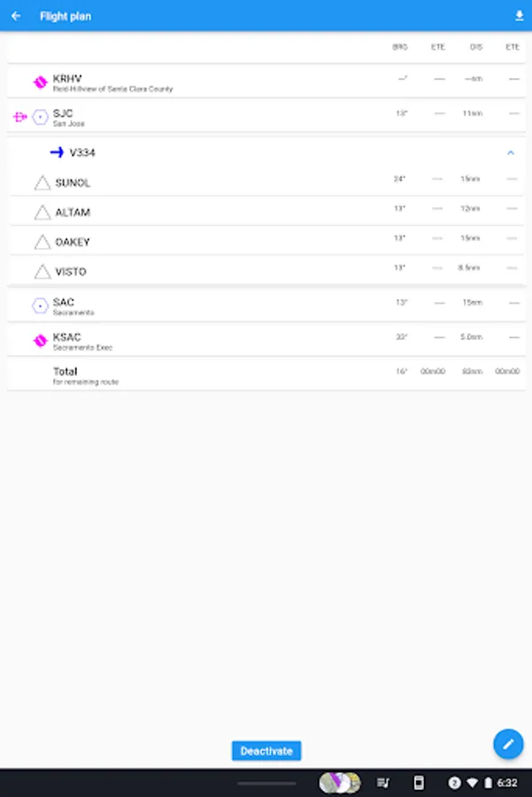Tap the BRG column header
This screenshot has width=532, height=797.
point(400,47)
